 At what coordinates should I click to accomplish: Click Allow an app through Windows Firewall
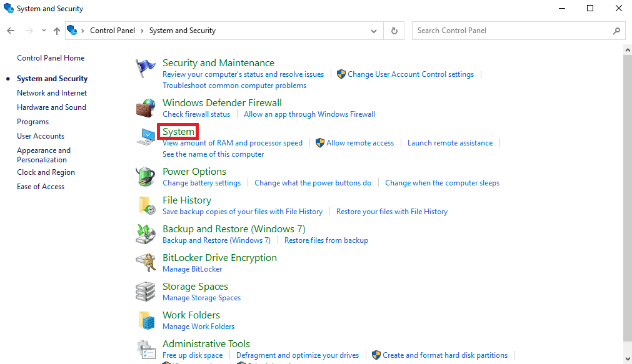coord(309,114)
